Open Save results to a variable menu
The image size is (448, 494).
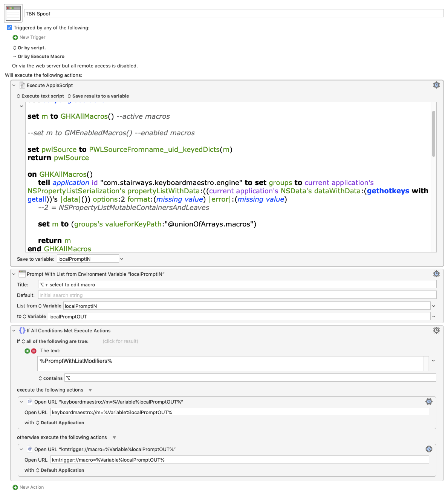[x=98, y=96]
